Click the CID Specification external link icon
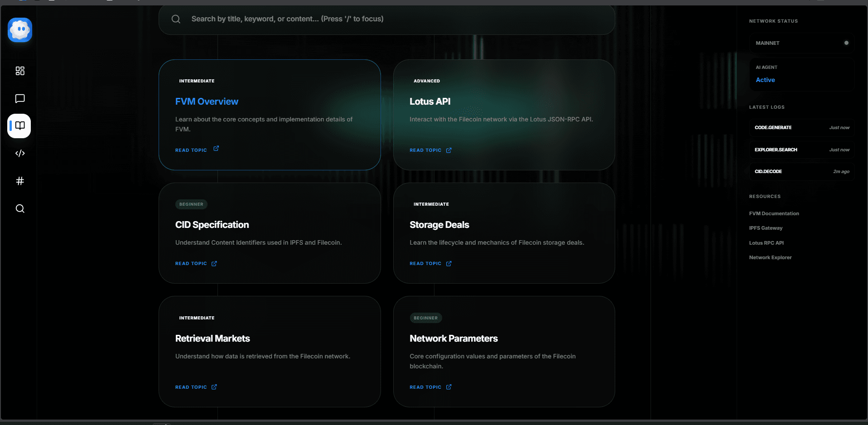Screen dimensions: 868x425 coord(214,264)
